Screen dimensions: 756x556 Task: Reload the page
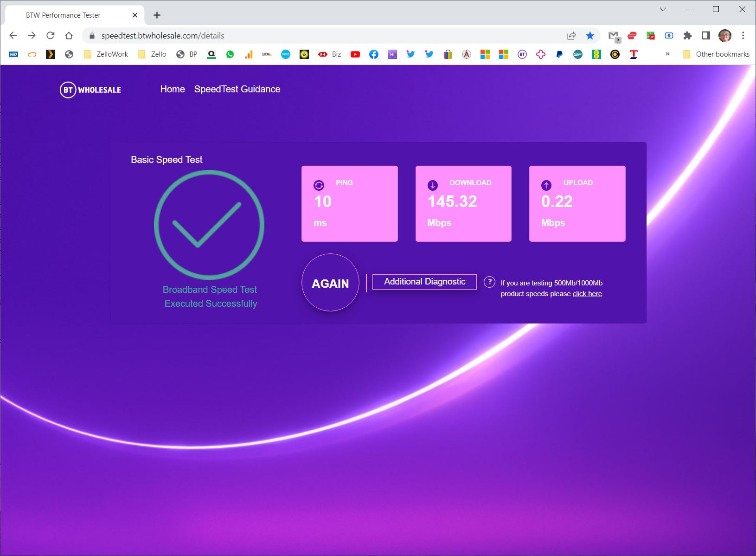click(51, 36)
